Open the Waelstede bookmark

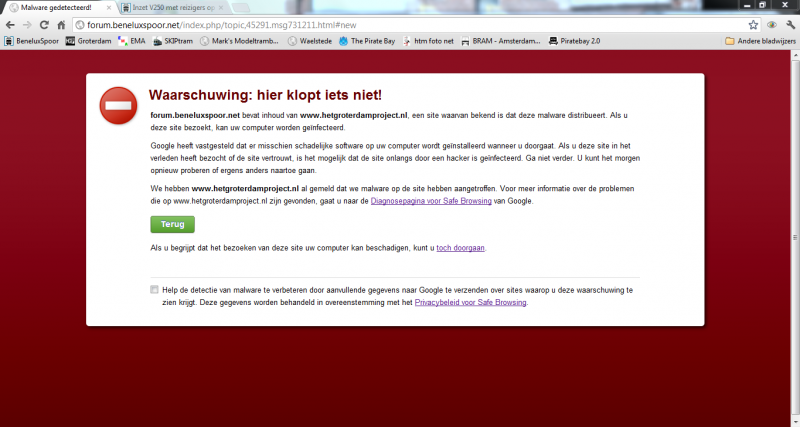[x=310, y=41]
